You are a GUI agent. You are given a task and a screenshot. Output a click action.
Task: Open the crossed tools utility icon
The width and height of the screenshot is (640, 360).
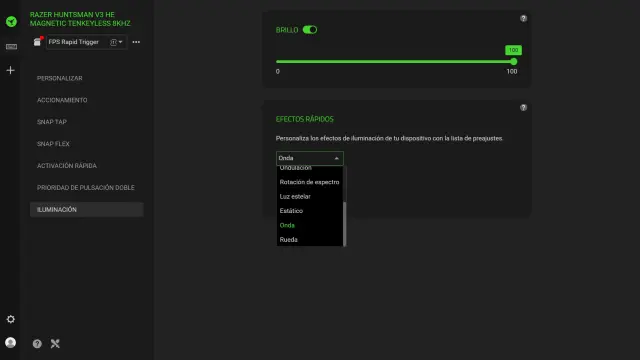coord(55,344)
